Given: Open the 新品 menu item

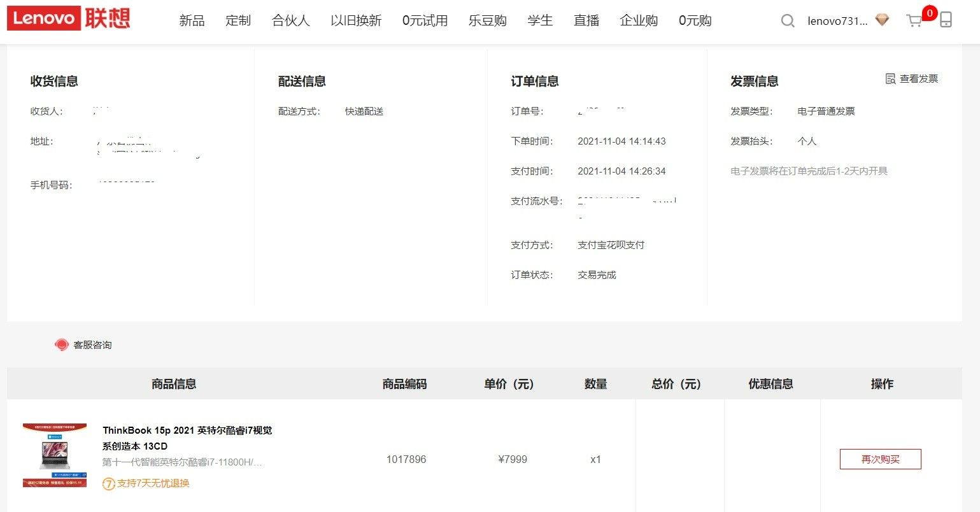Looking at the screenshot, I should pyautogui.click(x=192, y=20).
